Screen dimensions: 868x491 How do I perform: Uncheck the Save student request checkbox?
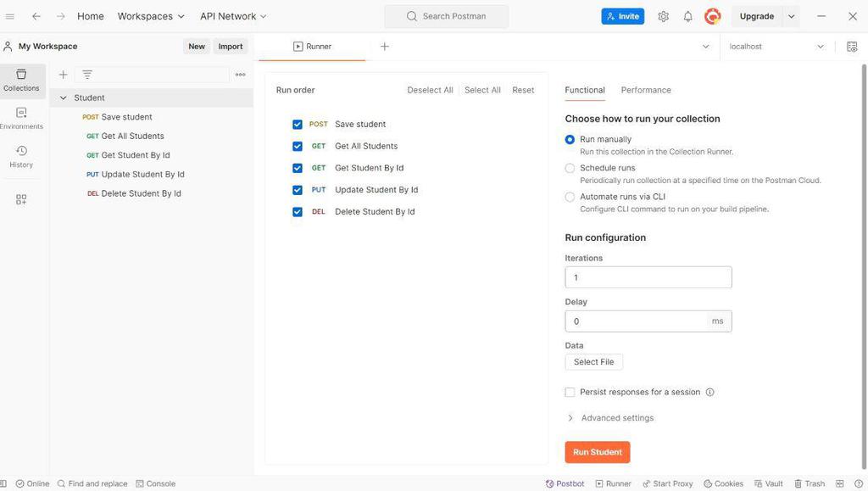pyautogui.click(x=298, y=125)
